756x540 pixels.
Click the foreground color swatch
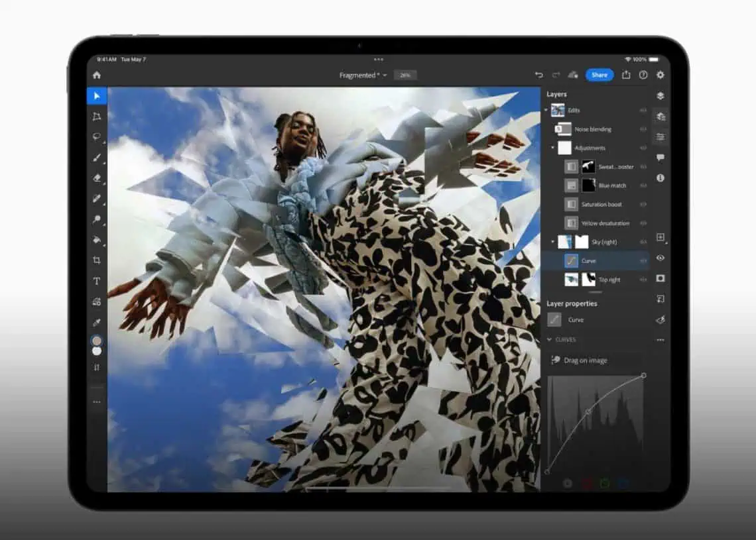(97, 341)
